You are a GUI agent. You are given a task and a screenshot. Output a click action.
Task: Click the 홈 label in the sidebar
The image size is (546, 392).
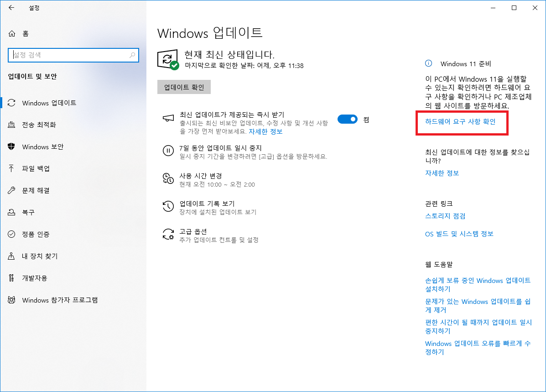pos(26,33)
